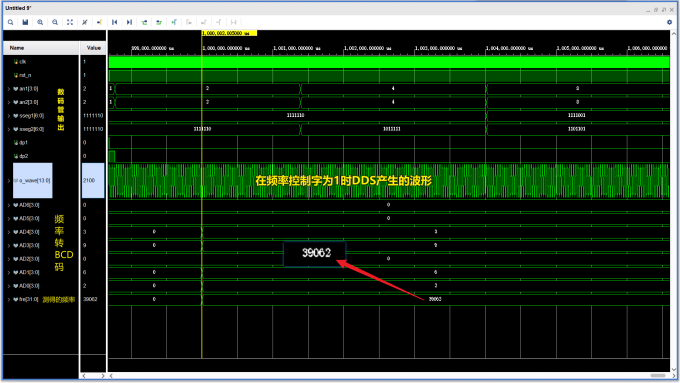
Task: Expand the an1[3:0] signal bus
Action: [9, 89]
